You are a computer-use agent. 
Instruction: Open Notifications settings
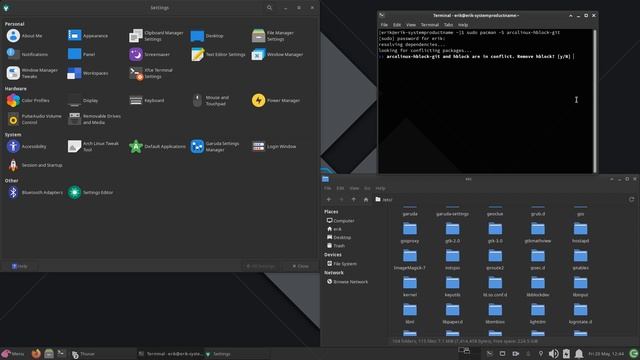tap(27, 54)
